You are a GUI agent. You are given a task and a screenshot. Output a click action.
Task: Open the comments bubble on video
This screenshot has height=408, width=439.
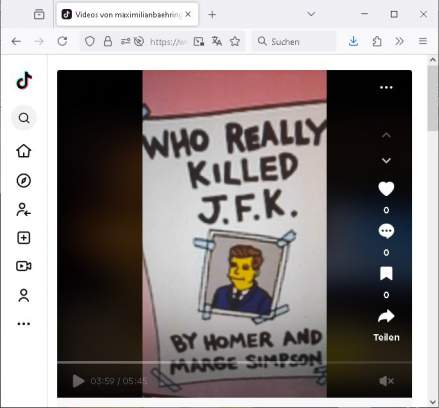(x=386, y=231)
